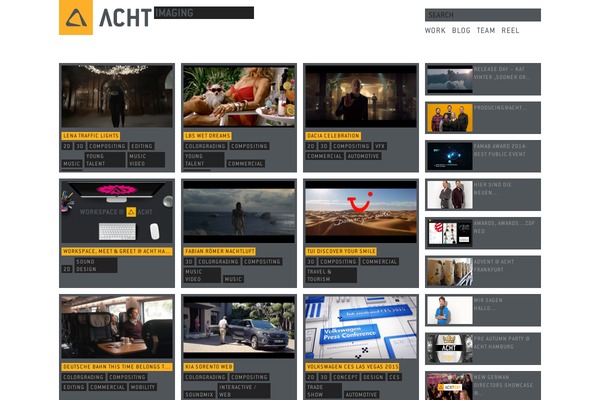Viewport: 600px width, 400px height.
Task: Open the Deutsche Bahn train interior thumbnail
Action: [x=117, y=327]
